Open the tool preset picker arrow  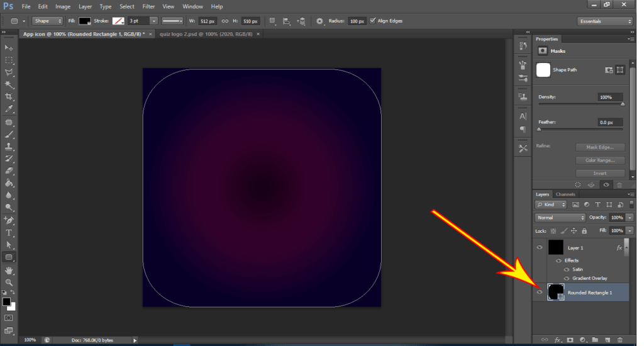[23, 21]
